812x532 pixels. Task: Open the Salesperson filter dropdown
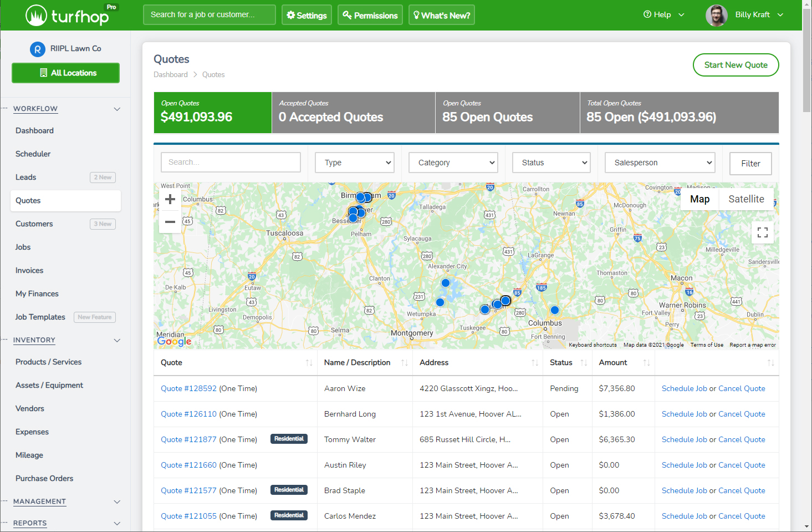(660, 163)
